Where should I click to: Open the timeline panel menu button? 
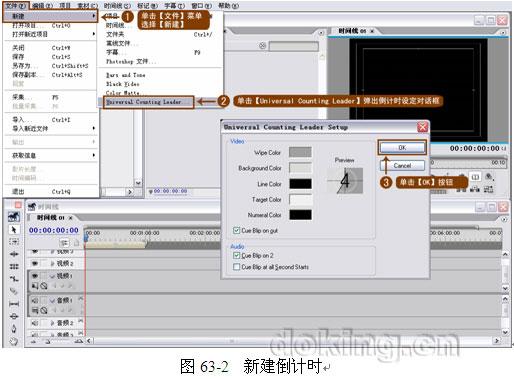pyautogui.click(x=504, y=219)
